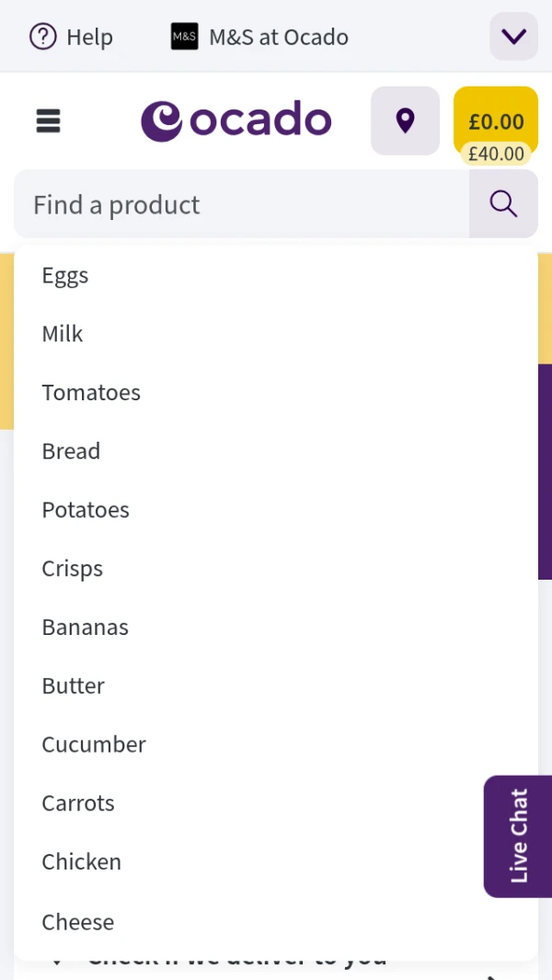
Task: Open the hamburger menu
Action: (x=48, y=121)
